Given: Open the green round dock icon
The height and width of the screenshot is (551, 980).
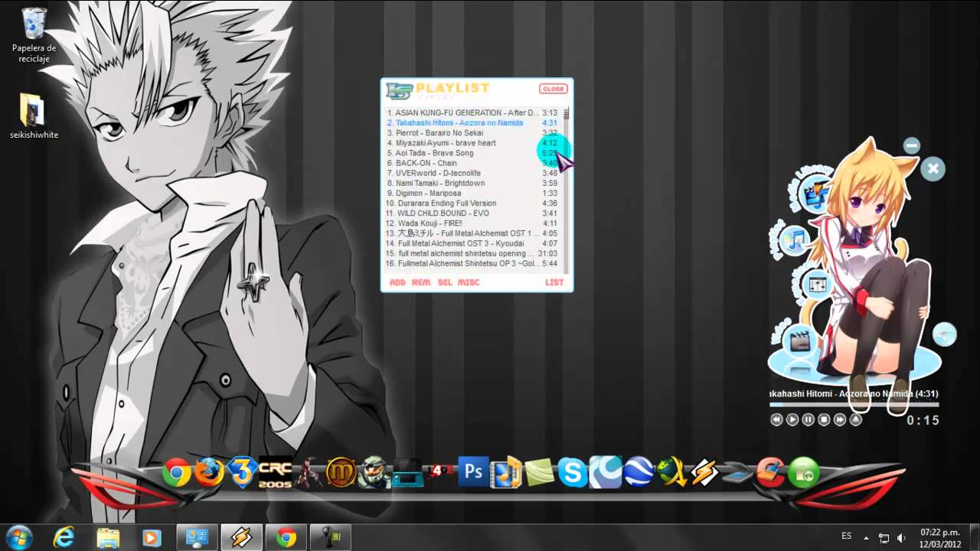Looking at the screenshot, I should tap(803, 473).
